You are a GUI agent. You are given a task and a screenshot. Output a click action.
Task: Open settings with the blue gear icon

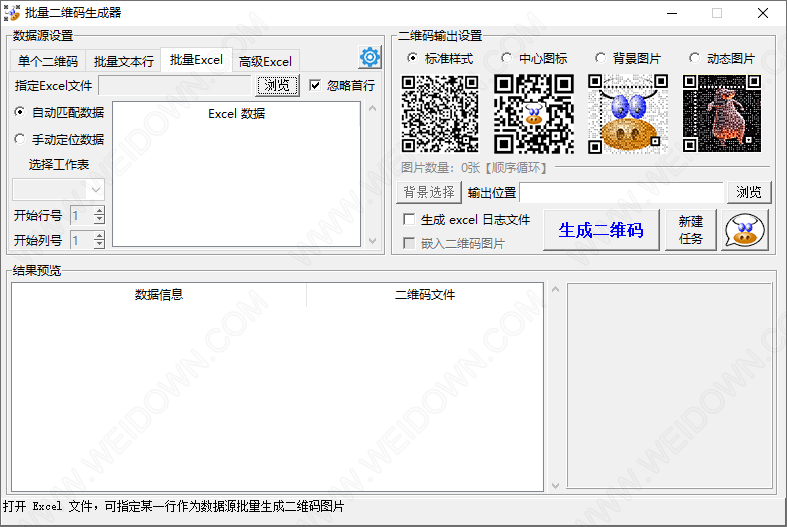370,57
